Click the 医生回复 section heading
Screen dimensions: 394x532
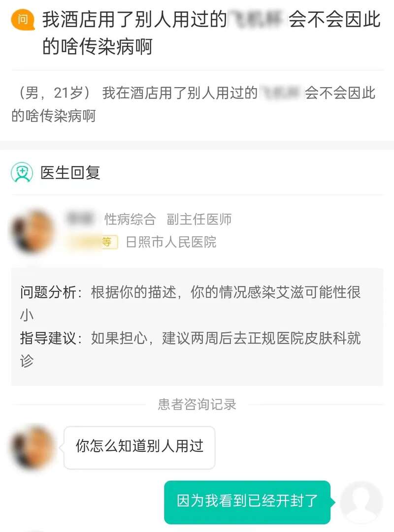tap(70, 172)
